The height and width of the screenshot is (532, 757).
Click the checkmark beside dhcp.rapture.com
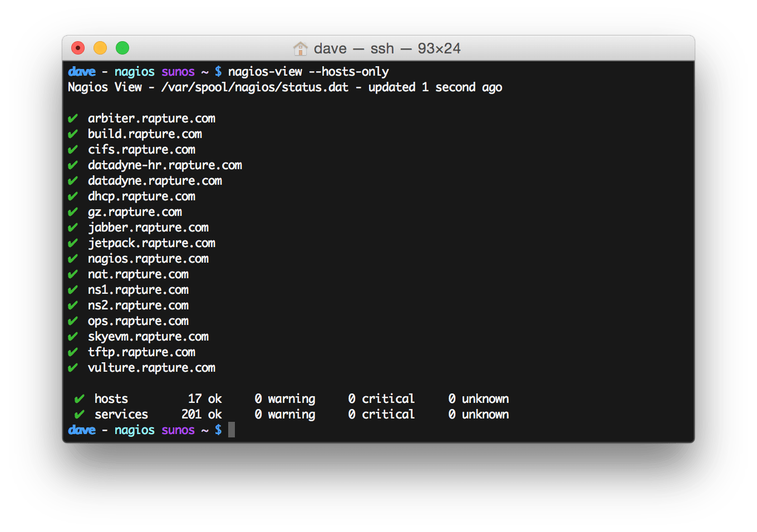(73, 196)
